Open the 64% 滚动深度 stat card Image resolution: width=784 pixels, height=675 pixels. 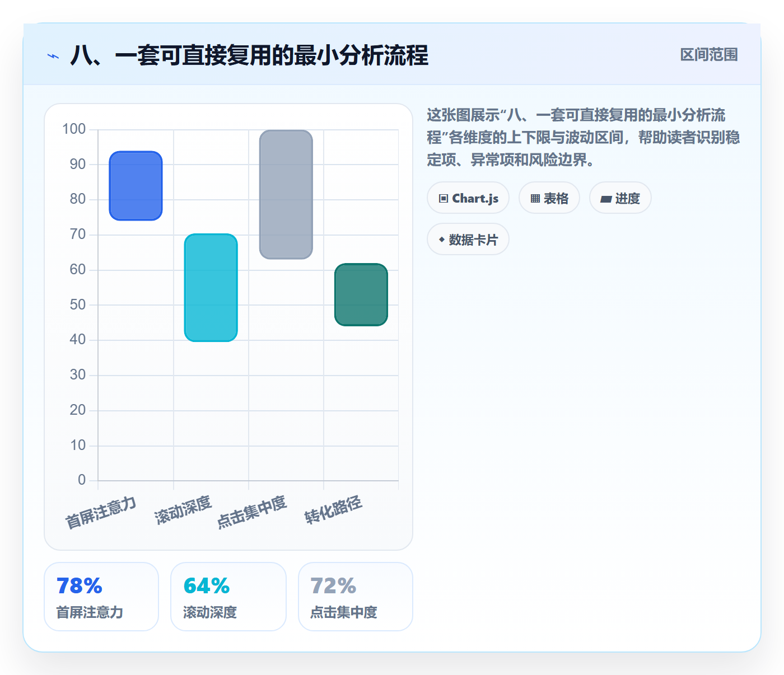pos(228,597)
